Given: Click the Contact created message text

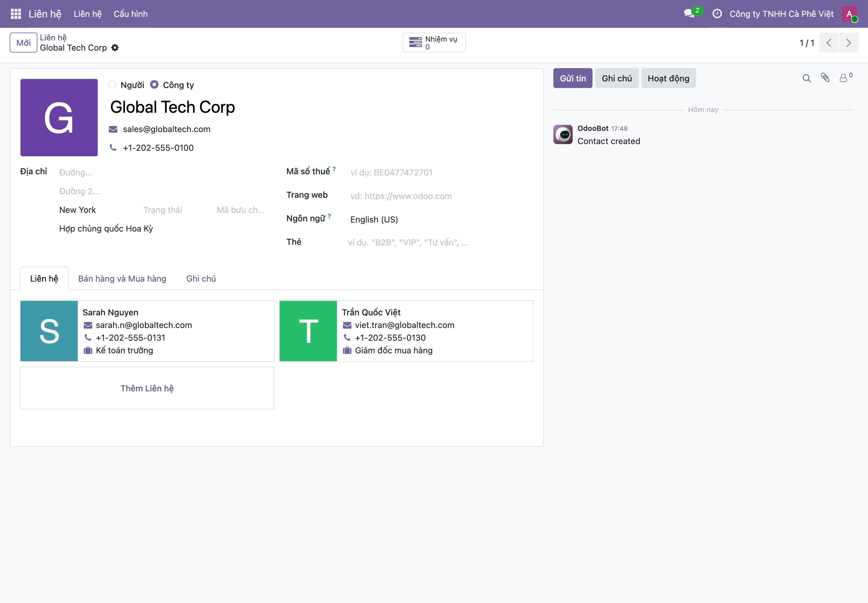Looking at the screenshot, I should coord(609,141).
